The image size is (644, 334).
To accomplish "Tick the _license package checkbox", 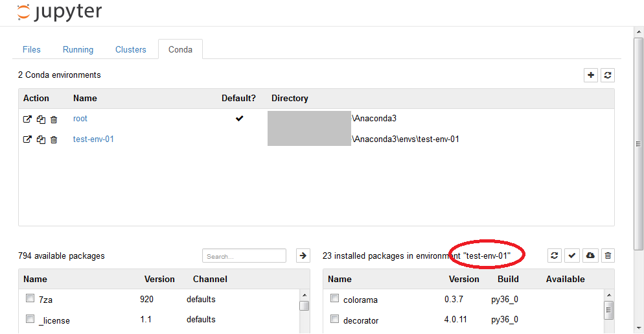I will (30, 319).
